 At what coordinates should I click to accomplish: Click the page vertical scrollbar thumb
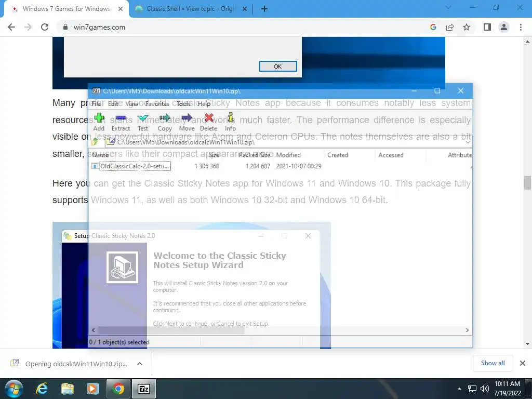click(x=527, y=183)
